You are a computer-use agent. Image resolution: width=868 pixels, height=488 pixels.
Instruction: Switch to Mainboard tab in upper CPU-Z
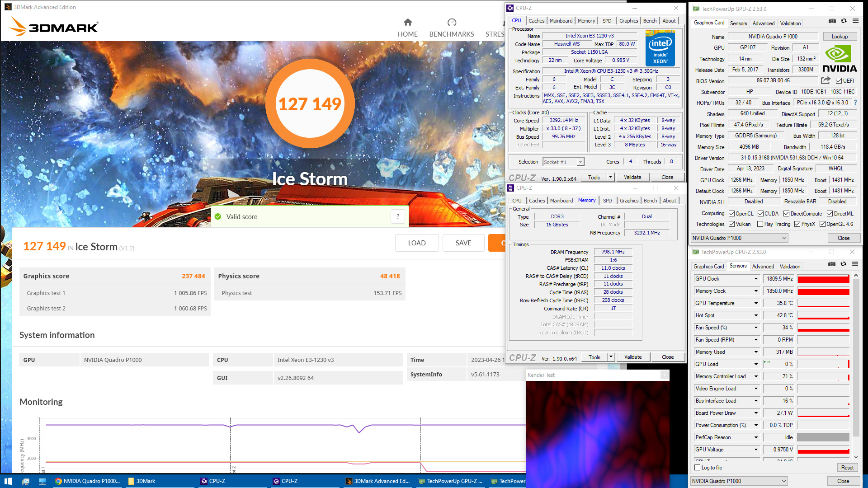pyautogui.click(x=561, y=21)
